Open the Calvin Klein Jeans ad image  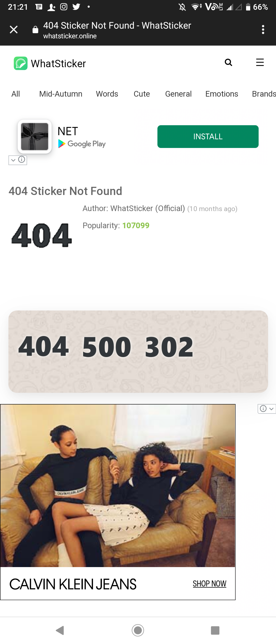[118, 486]
